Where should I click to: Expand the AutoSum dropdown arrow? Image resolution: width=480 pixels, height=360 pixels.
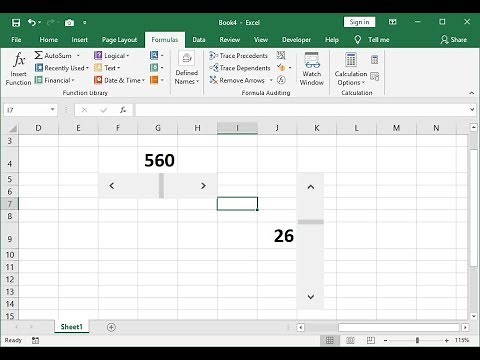[78, 56]
